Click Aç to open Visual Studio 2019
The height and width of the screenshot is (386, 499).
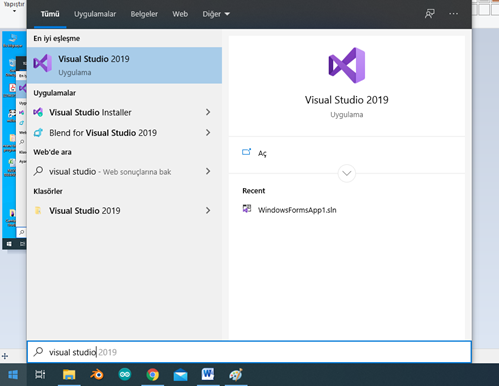262,153
